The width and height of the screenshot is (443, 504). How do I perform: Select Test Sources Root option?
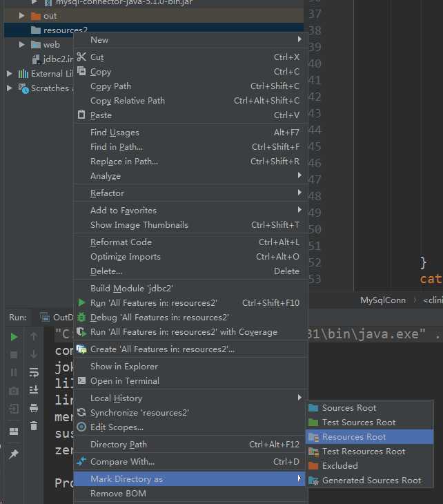[369, 423]
